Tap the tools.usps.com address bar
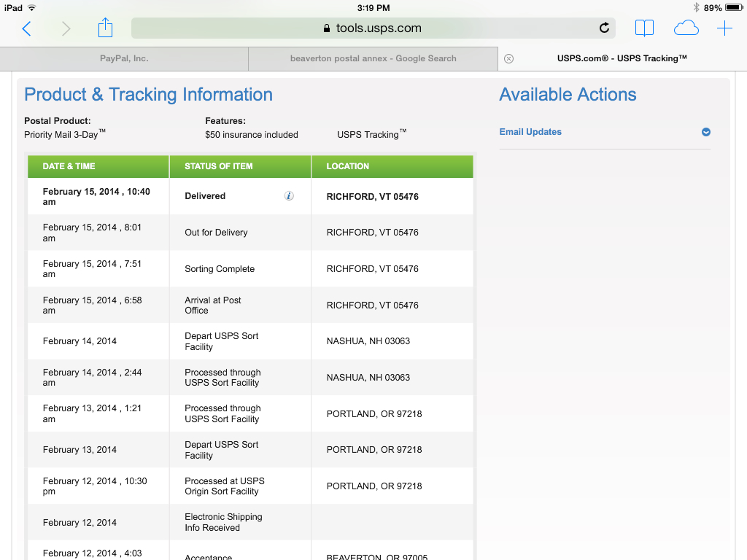Image resolution: width=747 pixels, height=560 pixels. (x=372, y=28)
